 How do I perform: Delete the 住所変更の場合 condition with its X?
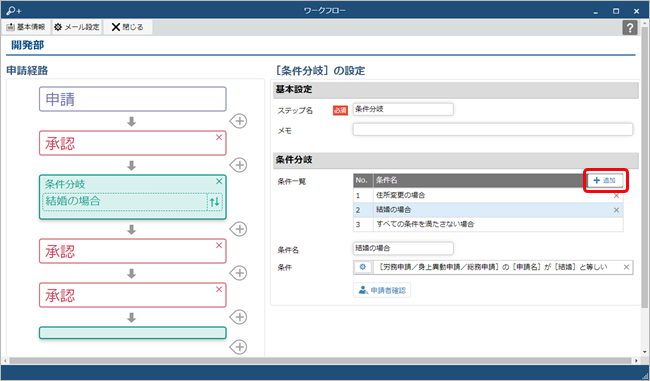616,196
